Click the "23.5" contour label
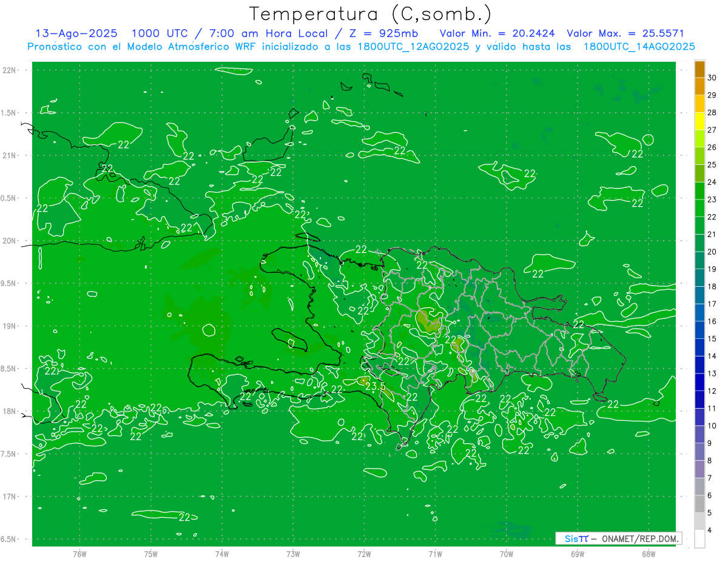 point(375,386)
